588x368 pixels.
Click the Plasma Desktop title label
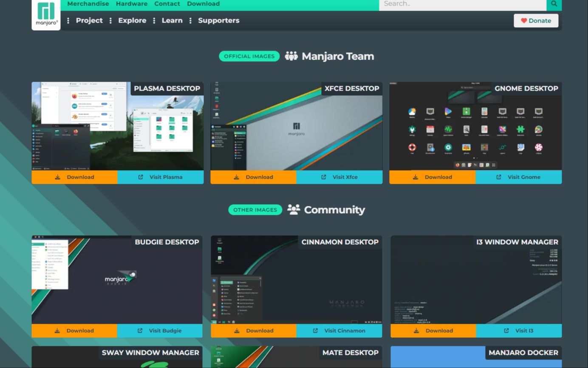point(167,88)
